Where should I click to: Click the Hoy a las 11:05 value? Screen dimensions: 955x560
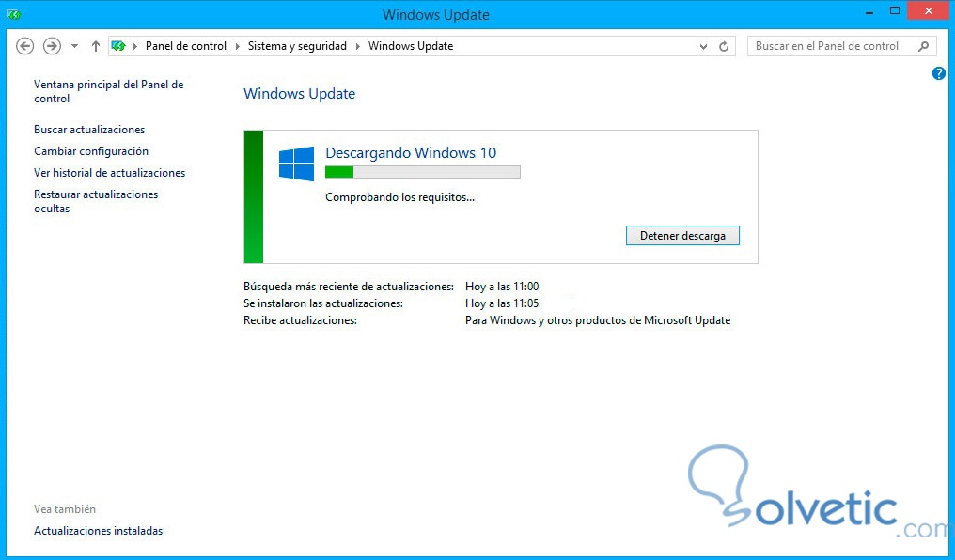[x=502, y=303]
